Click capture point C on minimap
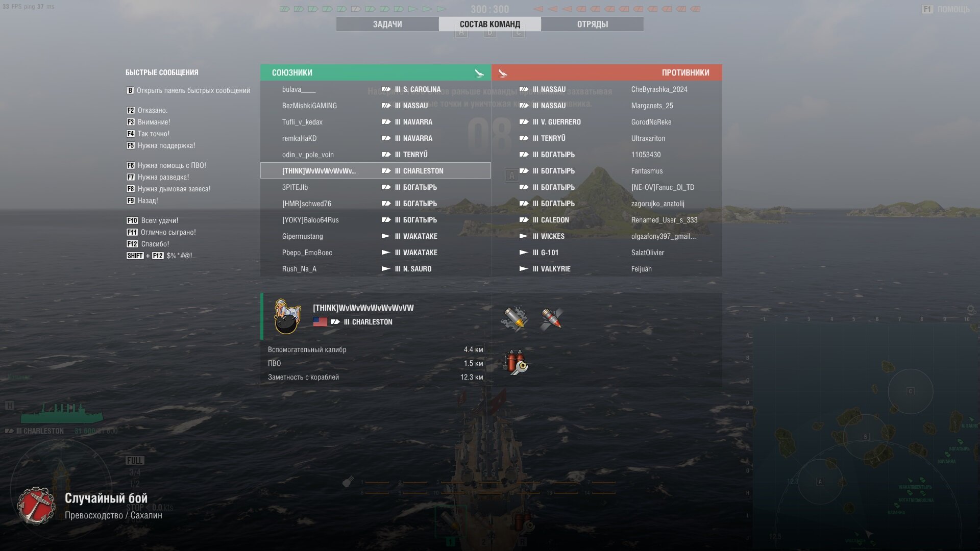Viewport: 980px width, 551px height. pyautogui.click(x=910, y=391)
